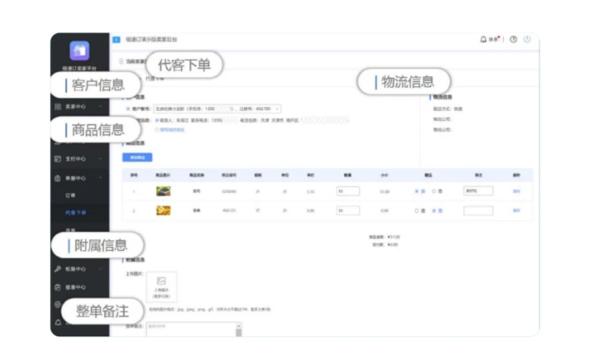The height and width of the screenshot is (364, 591).
Task: Click the 商品编号 column header
Action: pos(229,175)
